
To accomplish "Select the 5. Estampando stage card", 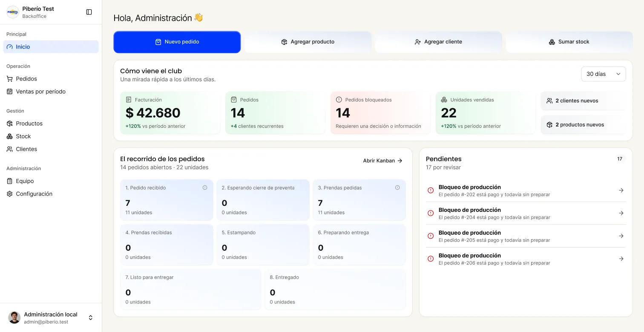I will coord(263,245).
